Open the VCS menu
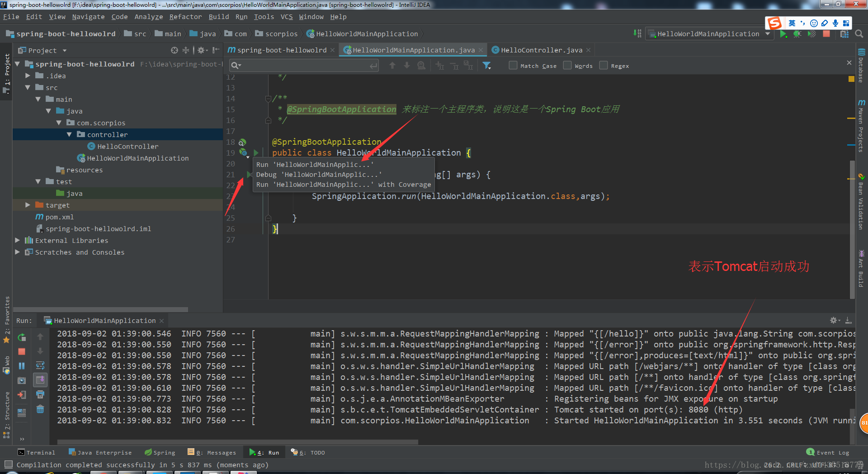Viewport: 868px width, 474px height. 287,17
